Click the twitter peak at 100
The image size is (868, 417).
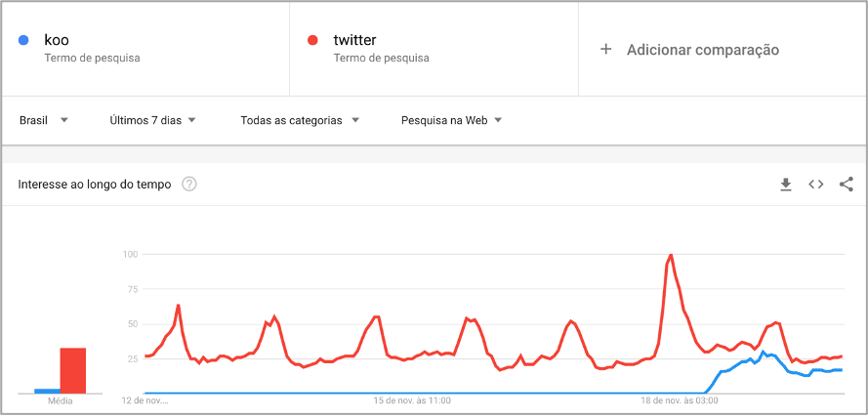(x=671, y=255)
